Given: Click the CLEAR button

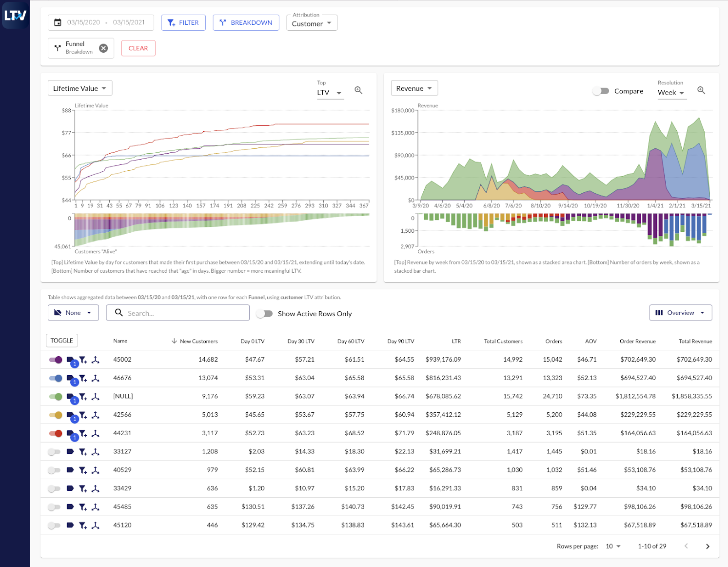Looking at the screenshot, I should (138, 48).
